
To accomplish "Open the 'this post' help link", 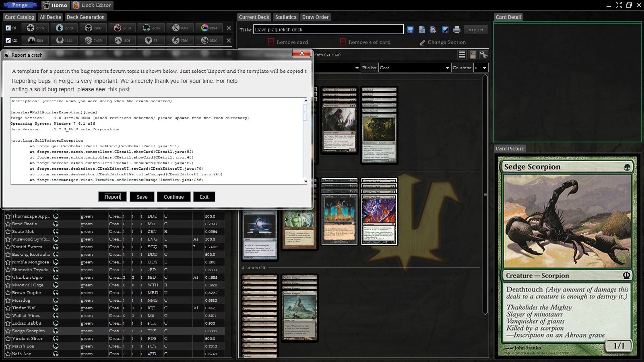I will pyautogui.click(x=119, y=89).
